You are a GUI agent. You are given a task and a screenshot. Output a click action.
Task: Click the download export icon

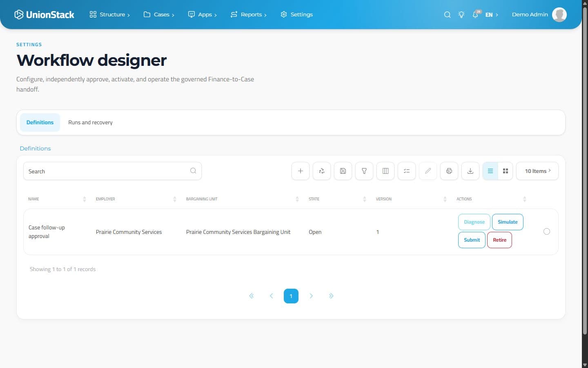[470, 171]
